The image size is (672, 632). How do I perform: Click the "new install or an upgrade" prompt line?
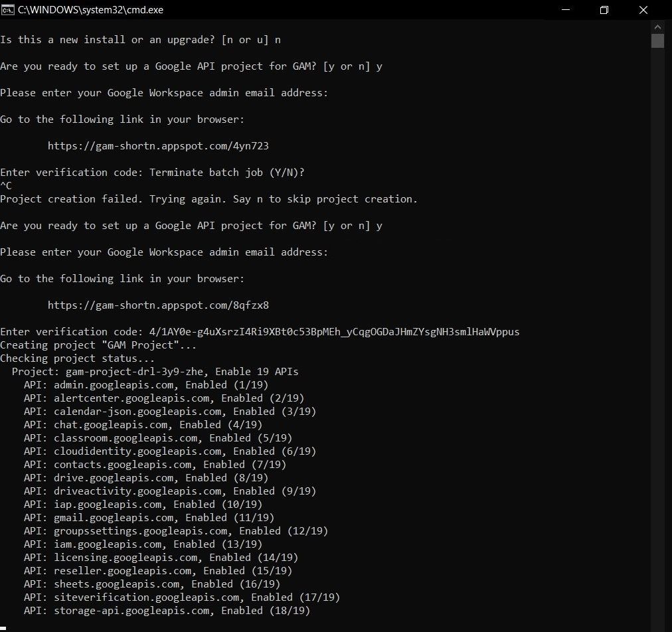pyautogui.click(x=140, y=40)
